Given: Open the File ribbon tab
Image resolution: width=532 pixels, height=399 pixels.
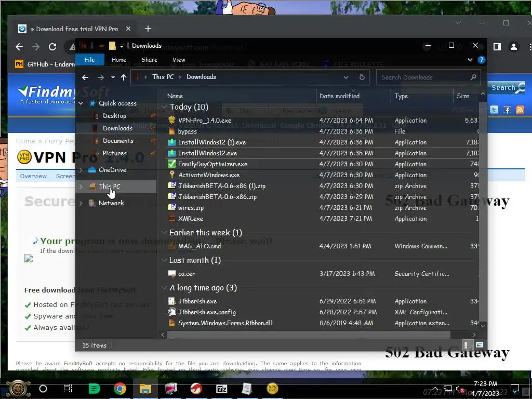Looking at the screenshot, I should point(89,60).
